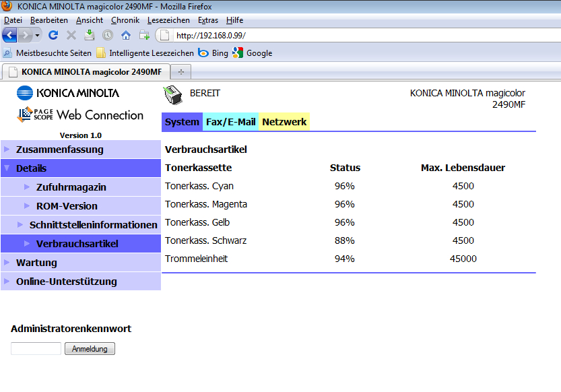Open the Hilfe menu
This screenshot has height=392, width=561.
click(x=234, y=20)
